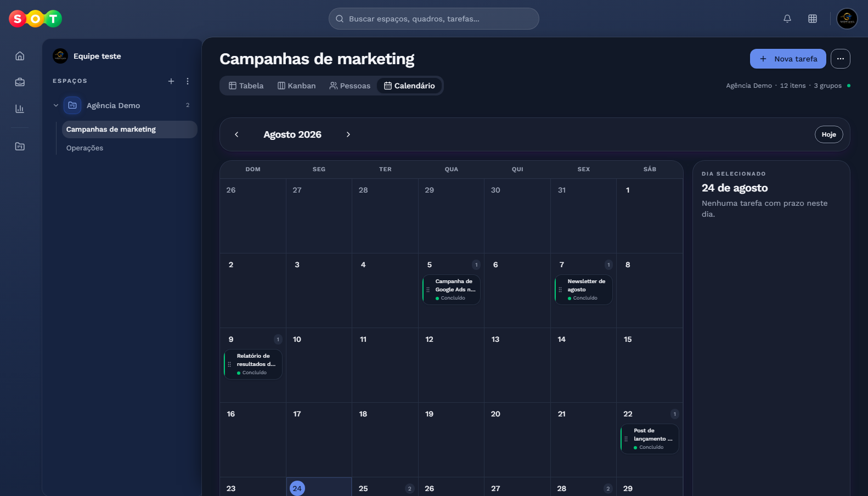Open spaces options vertical dots
Screen dimensions: 868x496
188,81
